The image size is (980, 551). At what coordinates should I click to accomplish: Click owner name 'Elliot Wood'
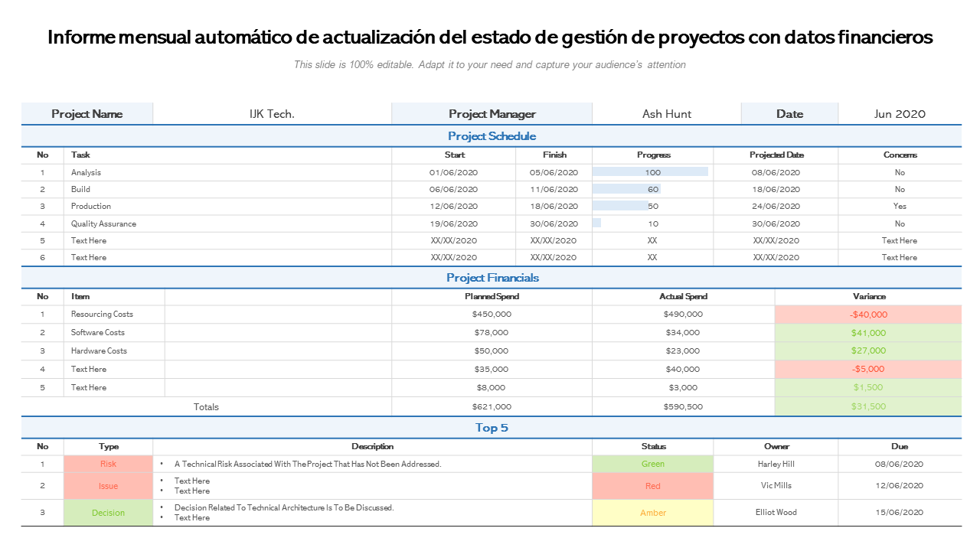[x=776, y=513]
